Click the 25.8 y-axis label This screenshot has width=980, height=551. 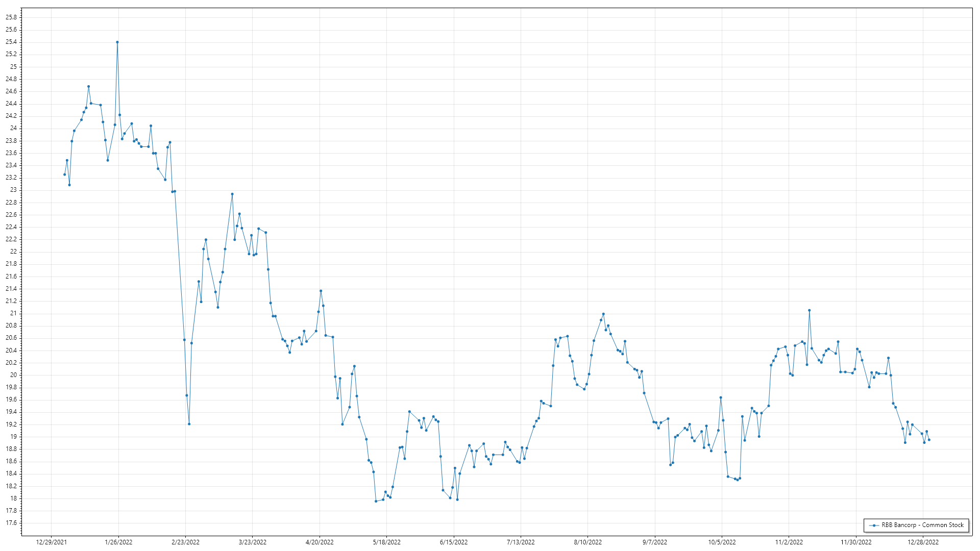(x=11, y=17)
